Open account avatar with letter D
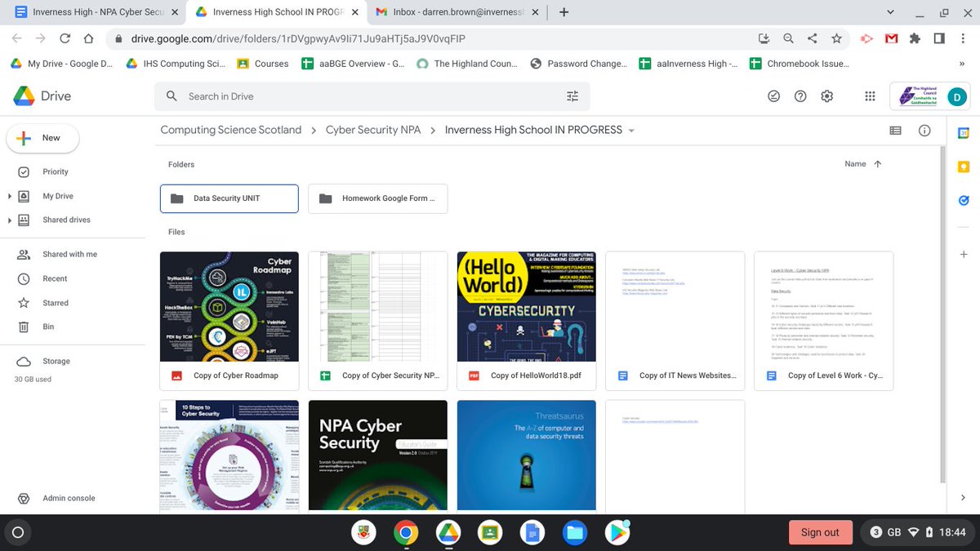980x551 pixels. (x=956, y=96)
